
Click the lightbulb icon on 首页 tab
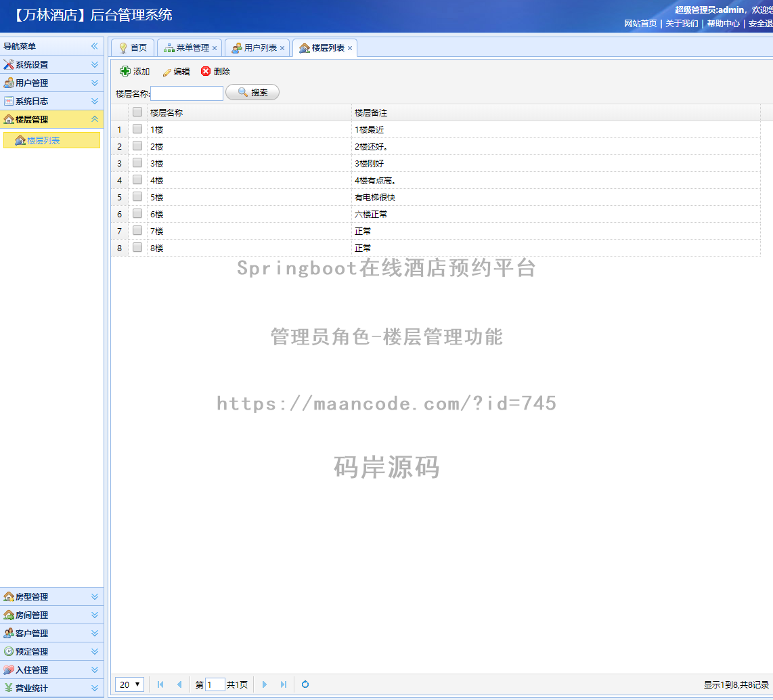point(123,48)
